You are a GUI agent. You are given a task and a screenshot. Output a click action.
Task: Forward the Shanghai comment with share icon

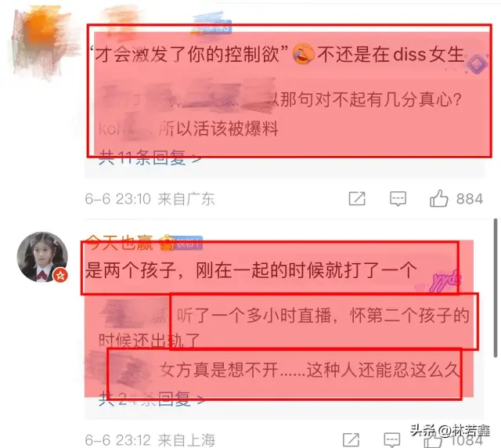coord(351,440)
